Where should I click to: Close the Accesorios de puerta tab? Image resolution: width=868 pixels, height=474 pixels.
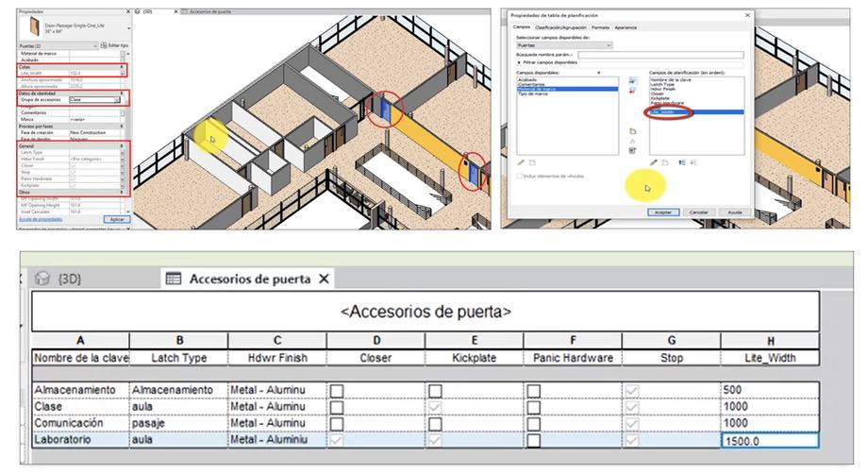coord(325,279)
